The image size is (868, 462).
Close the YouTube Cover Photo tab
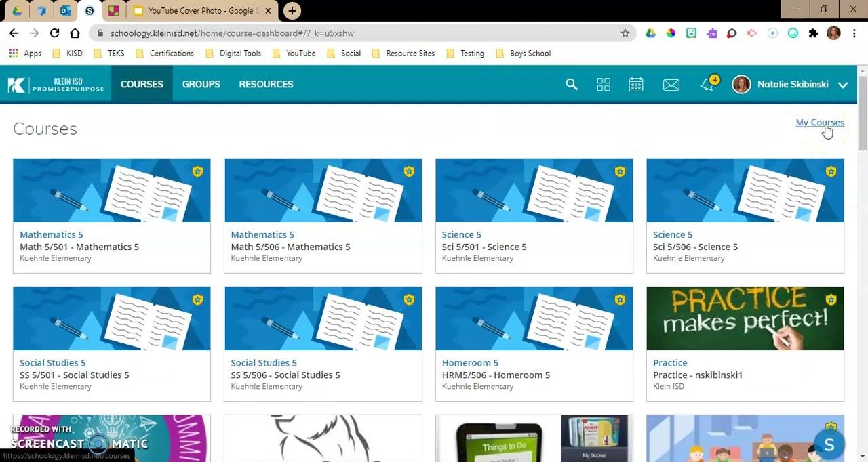point(269,10)
